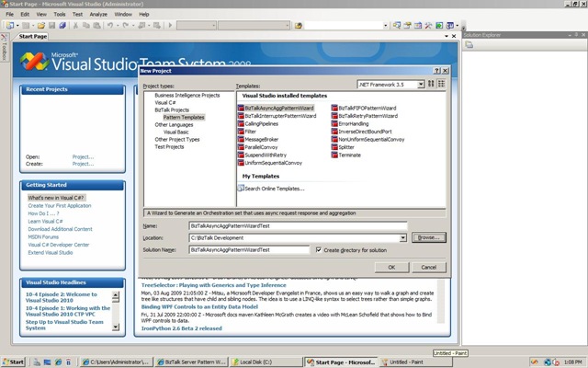588x368 pixels.
Task: Click the New Project toolbar icon
Action: click(10, 25)
